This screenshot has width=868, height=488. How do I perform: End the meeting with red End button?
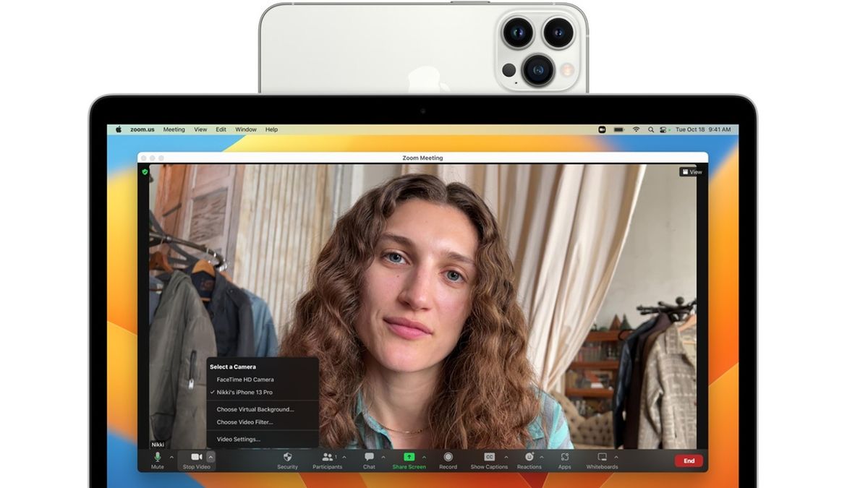(x=689, y=461)
